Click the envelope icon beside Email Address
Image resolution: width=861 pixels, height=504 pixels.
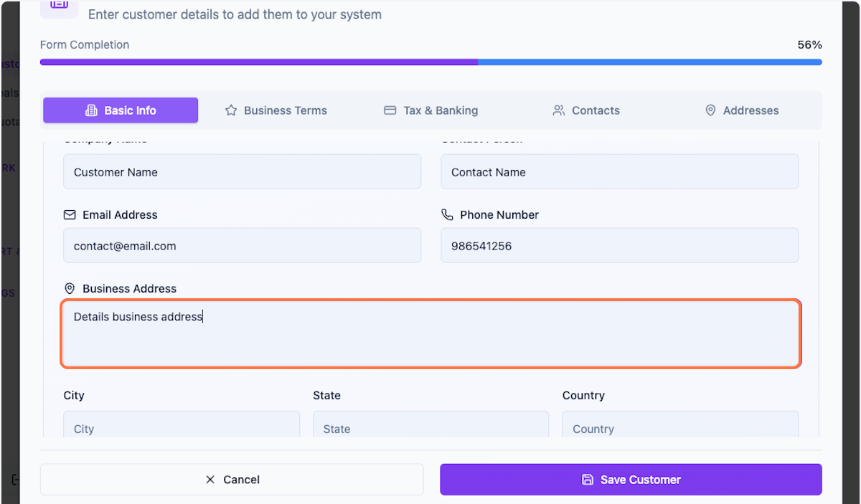tap(70, 214)
